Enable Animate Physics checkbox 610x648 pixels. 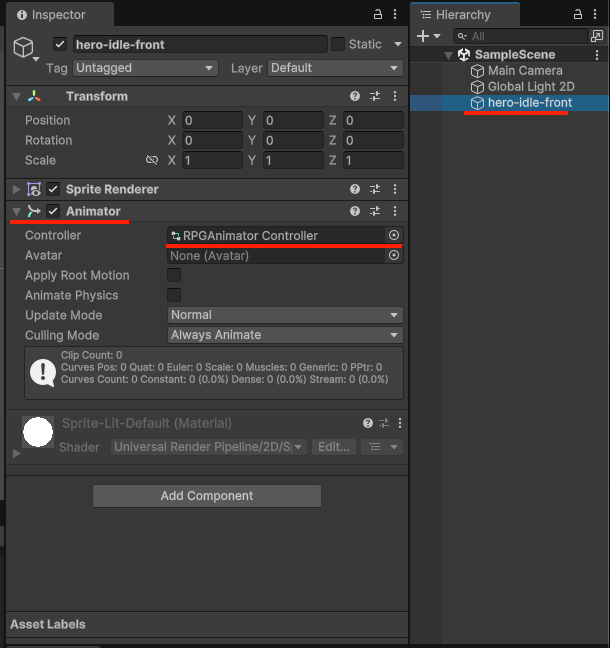point(174,295)
